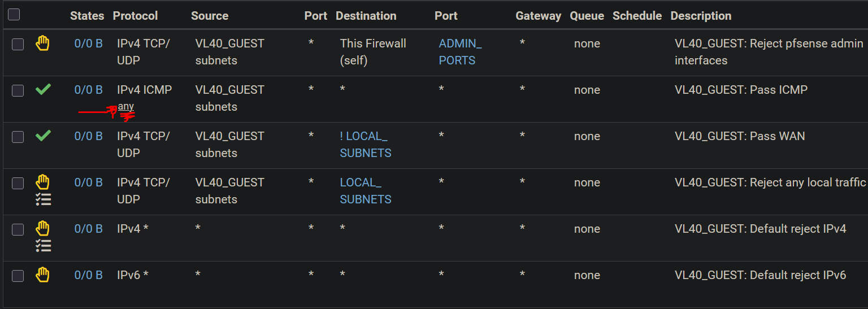
Task: Click green pass checkmark on Pass WAN rule
Action: click(43, 136)
